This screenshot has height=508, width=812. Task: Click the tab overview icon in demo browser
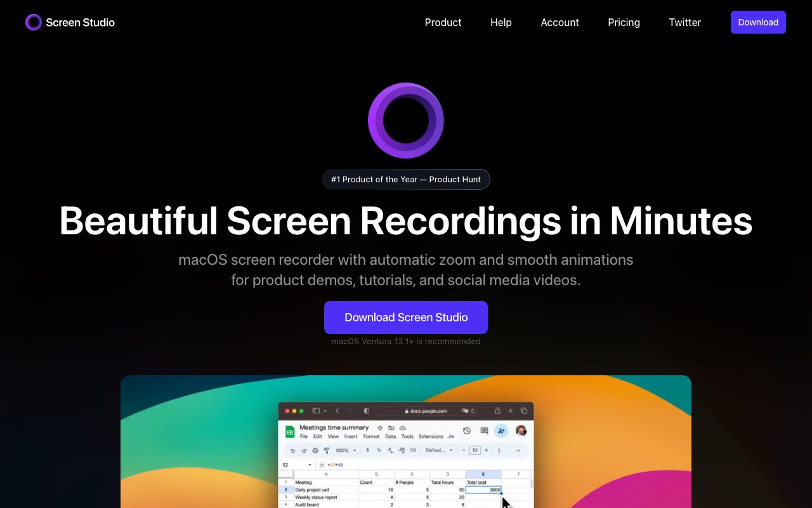(x=524, y=411)
